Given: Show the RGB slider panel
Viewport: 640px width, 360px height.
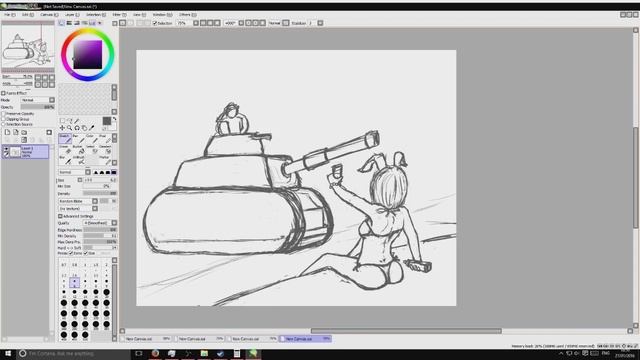Looking at the screenshot, I should [x=69, y=23].
